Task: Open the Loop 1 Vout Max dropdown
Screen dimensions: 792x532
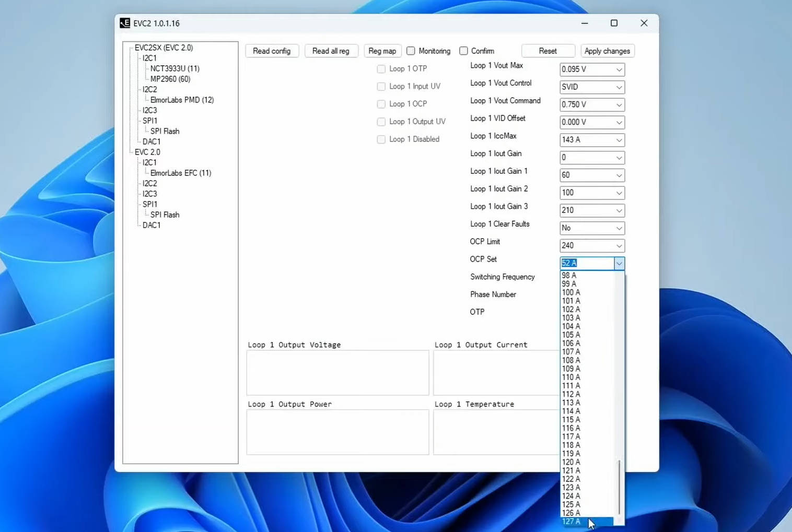Action: (592, 69)
